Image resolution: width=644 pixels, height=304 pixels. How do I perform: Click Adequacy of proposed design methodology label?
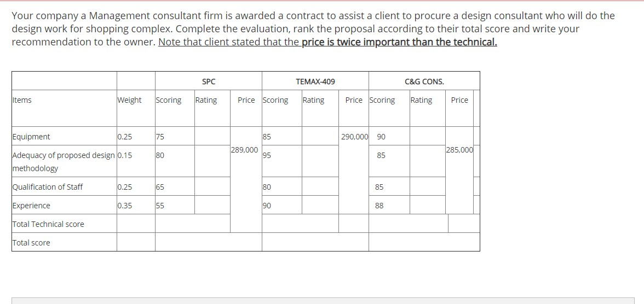point(64,162)
